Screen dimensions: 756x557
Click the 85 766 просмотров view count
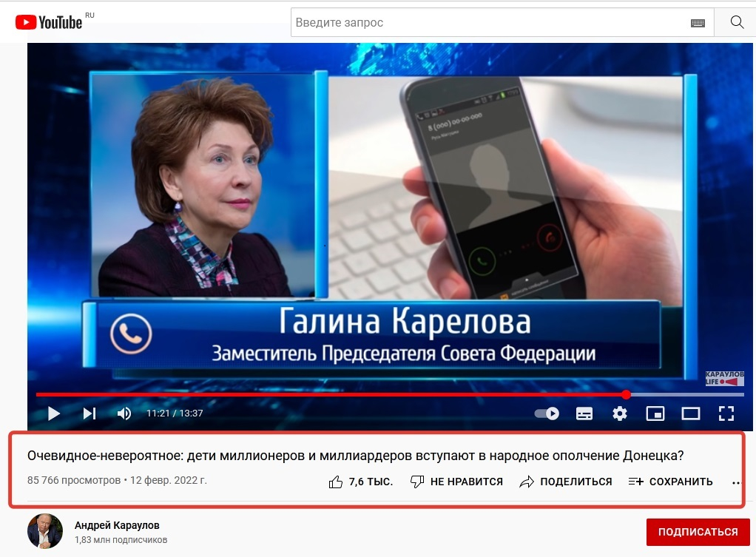(x=74, y=480)
